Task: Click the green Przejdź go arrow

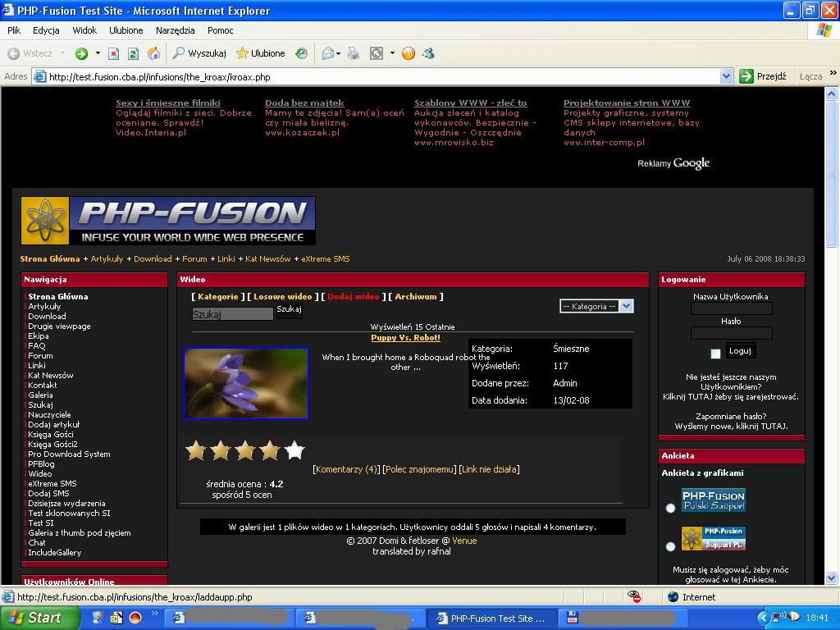Action: [746, 76]
